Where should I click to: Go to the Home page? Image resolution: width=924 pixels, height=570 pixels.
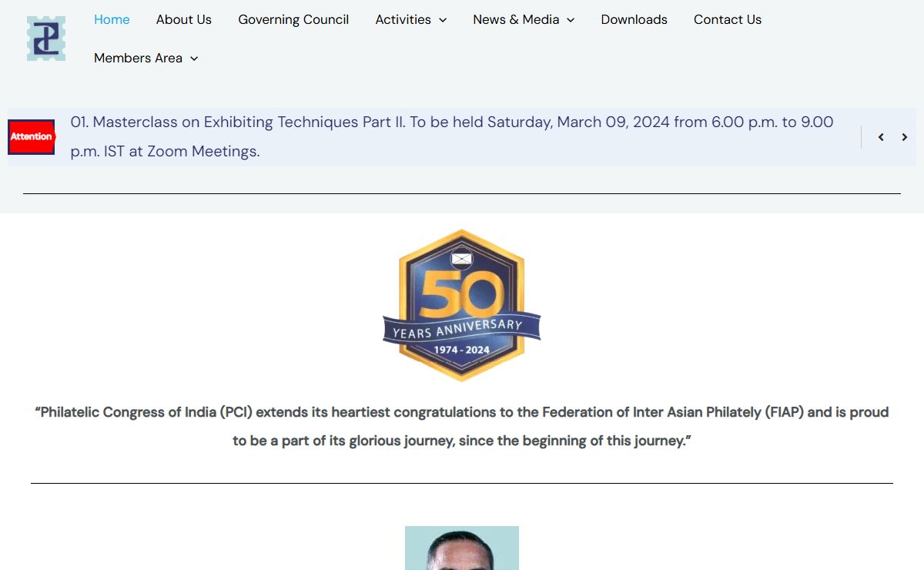click(112, 19)
